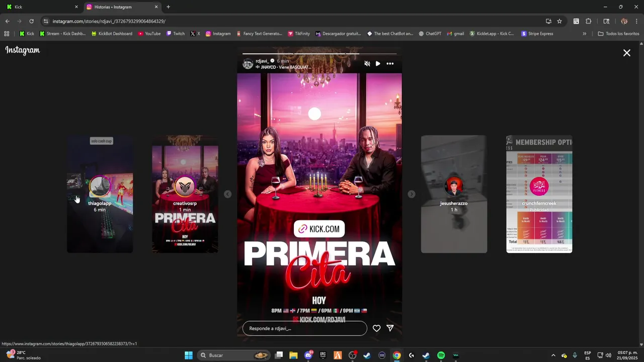Open thiagolapp's story thumbnail
644x362 pixels.
100,194
